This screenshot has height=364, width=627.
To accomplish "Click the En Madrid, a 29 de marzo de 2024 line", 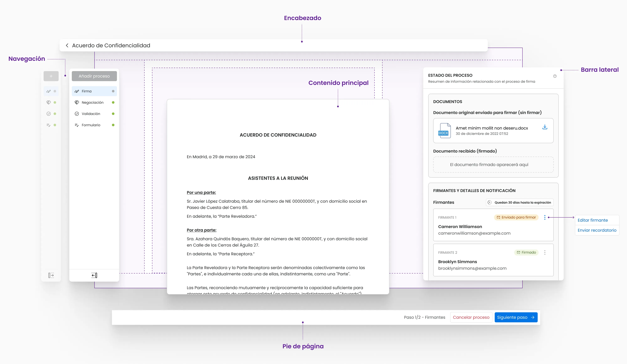I will click(x=221, y=157).
